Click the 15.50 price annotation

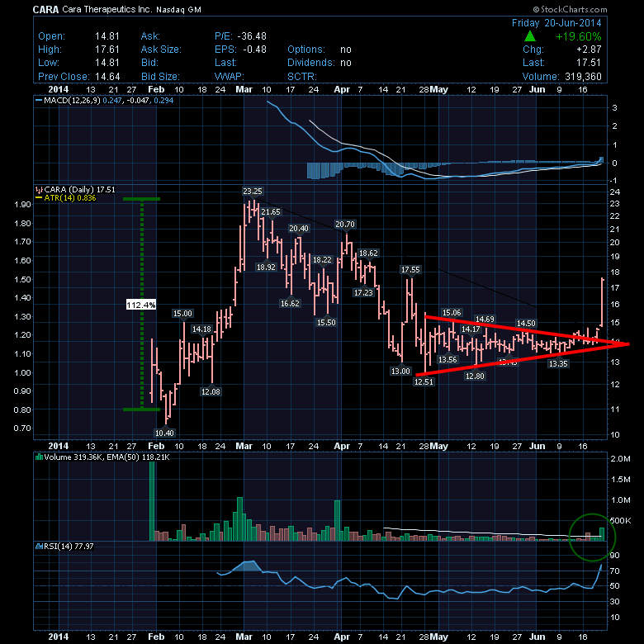(x=326, y=322)
